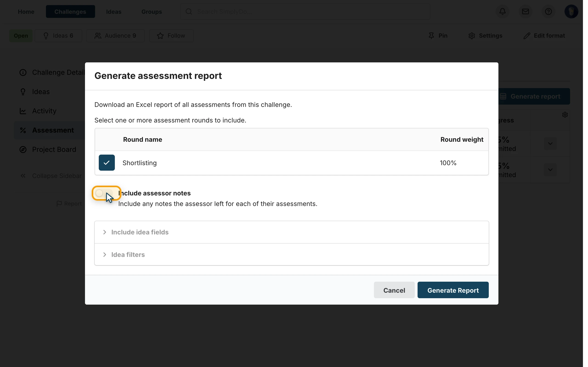Switch to the Ideas navigation tab
Viewport: 588px width, 367px height.
pyautogui.click(x=114, y=11)
